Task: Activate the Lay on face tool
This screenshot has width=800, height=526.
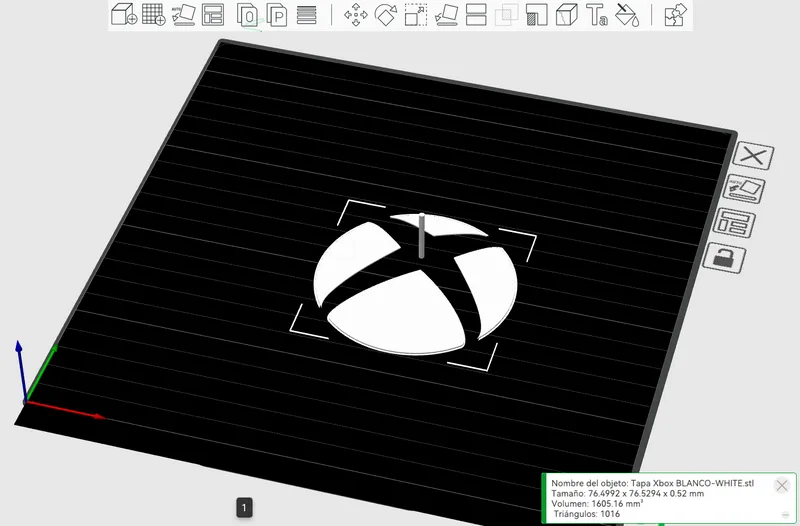Action: (x=446, y=14)
